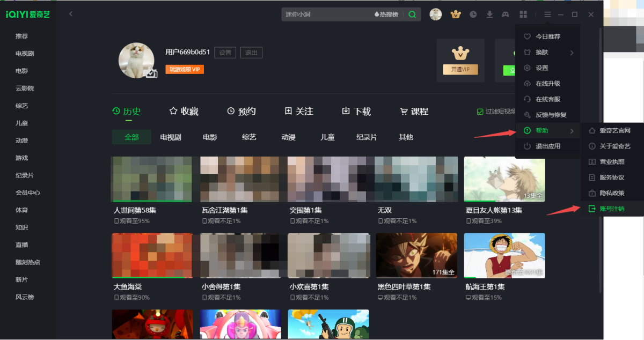
Task: Switch to the 收藏 tab
Action: (x=184, y=111)
